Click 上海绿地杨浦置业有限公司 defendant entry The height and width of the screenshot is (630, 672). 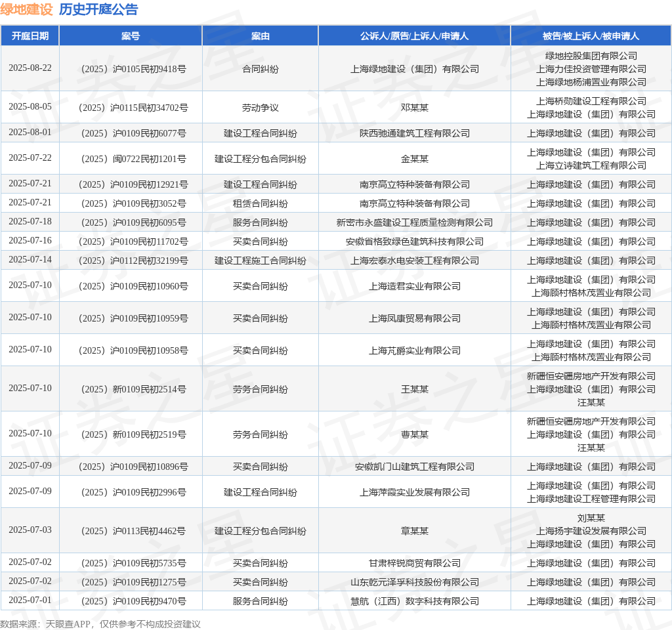[591, 82]
